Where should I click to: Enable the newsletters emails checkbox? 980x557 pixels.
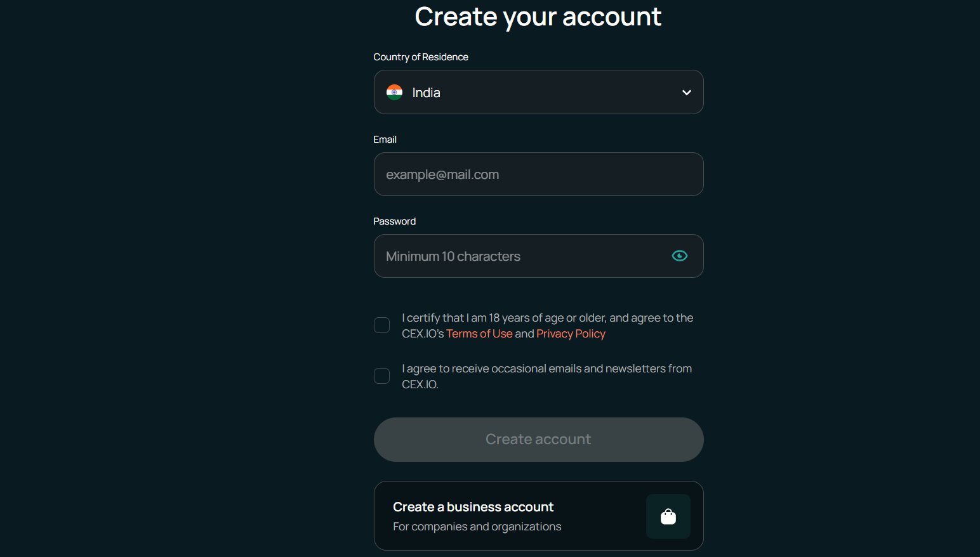(381, 376)
